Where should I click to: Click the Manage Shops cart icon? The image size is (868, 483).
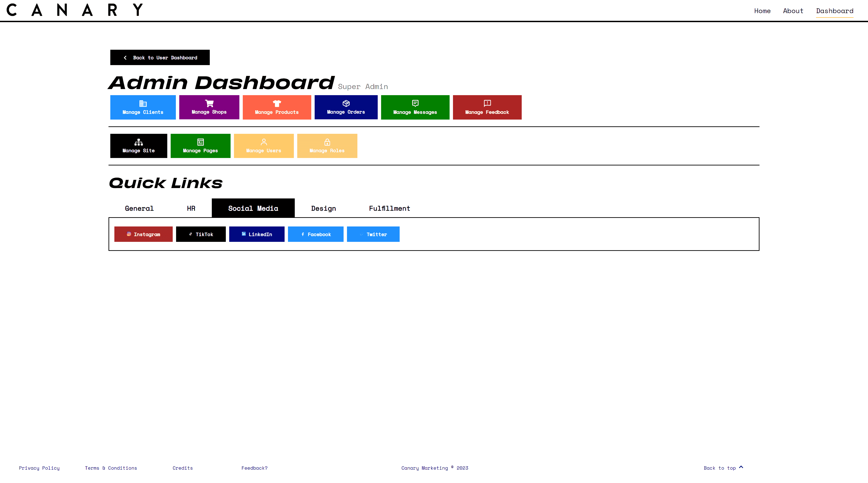pos(209,103)
